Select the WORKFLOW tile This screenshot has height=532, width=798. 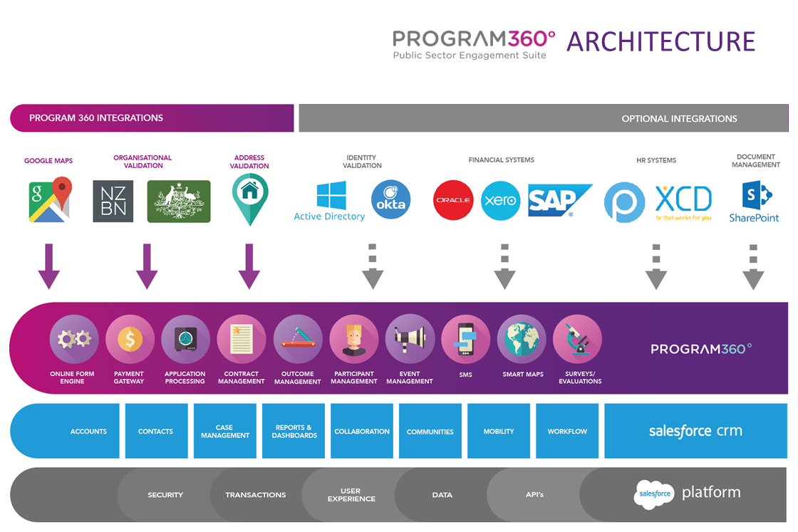point(567,432)
